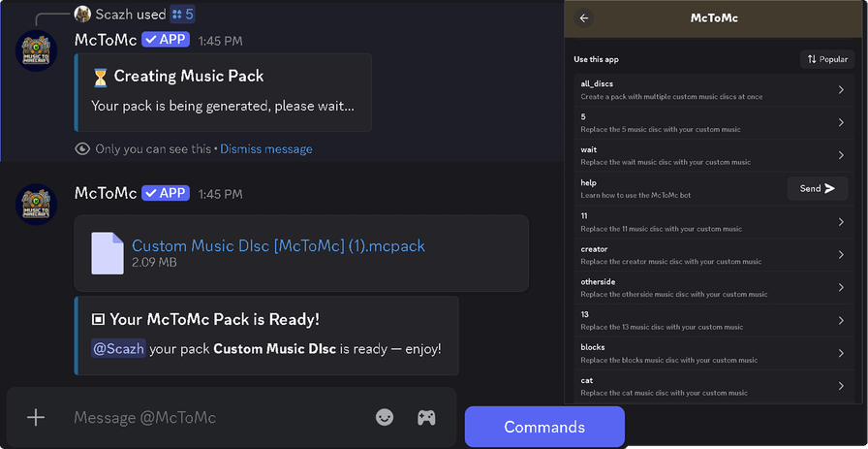Download Custom Music DIsc mcpack file link
868x449 pixels.
click(x=278, y=245)
